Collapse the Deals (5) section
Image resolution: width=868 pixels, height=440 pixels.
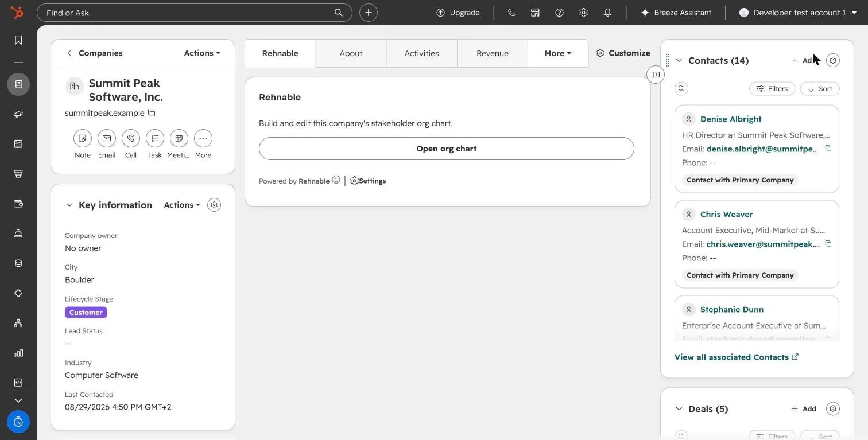coord(679,409)
